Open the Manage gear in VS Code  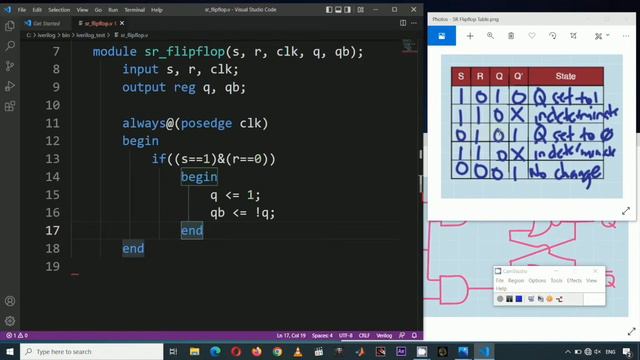(10, 321)
